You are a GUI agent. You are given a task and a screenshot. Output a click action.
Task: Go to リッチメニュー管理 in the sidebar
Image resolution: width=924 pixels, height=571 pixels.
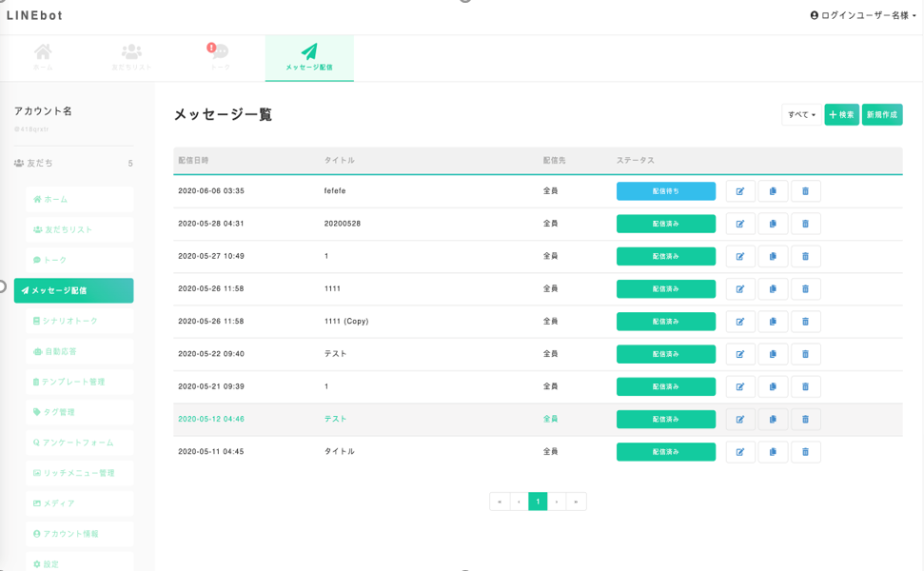[79, 473]
